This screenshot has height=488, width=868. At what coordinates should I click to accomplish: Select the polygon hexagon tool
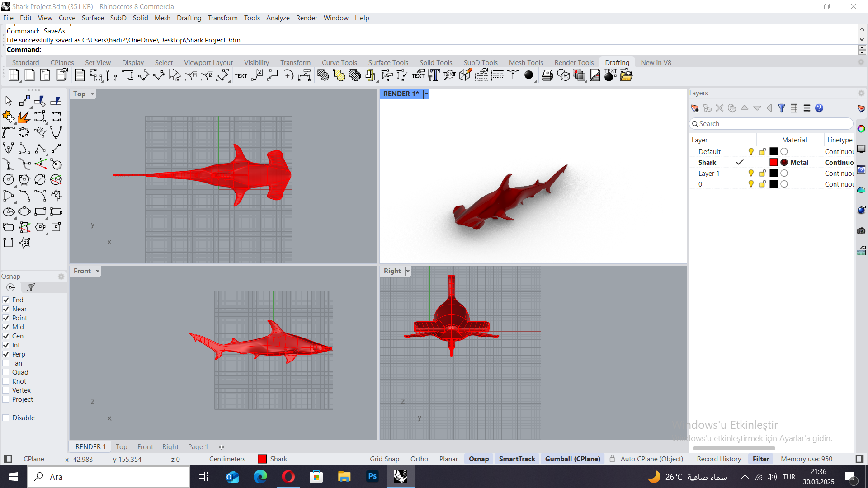pos(40,227)
